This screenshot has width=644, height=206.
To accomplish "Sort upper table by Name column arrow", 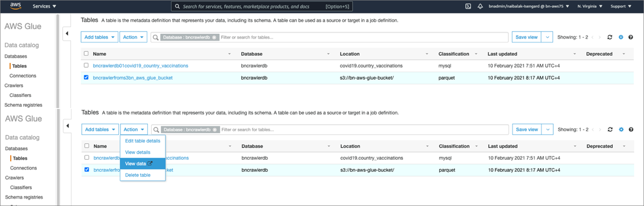I will 230,54.
